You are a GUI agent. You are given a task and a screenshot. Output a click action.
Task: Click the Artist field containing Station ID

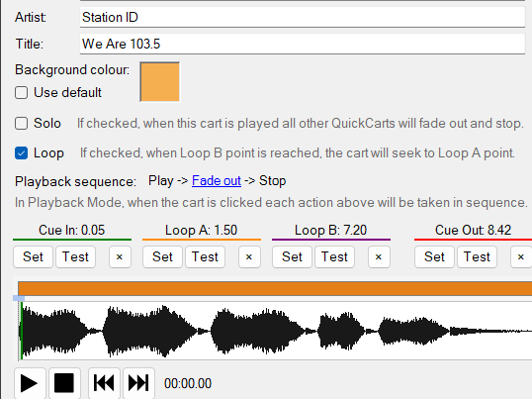[303, 17]
